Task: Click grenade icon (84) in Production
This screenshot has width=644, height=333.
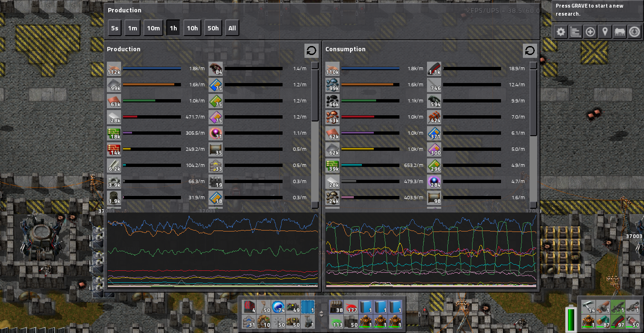Action: [x=216, y=69]
